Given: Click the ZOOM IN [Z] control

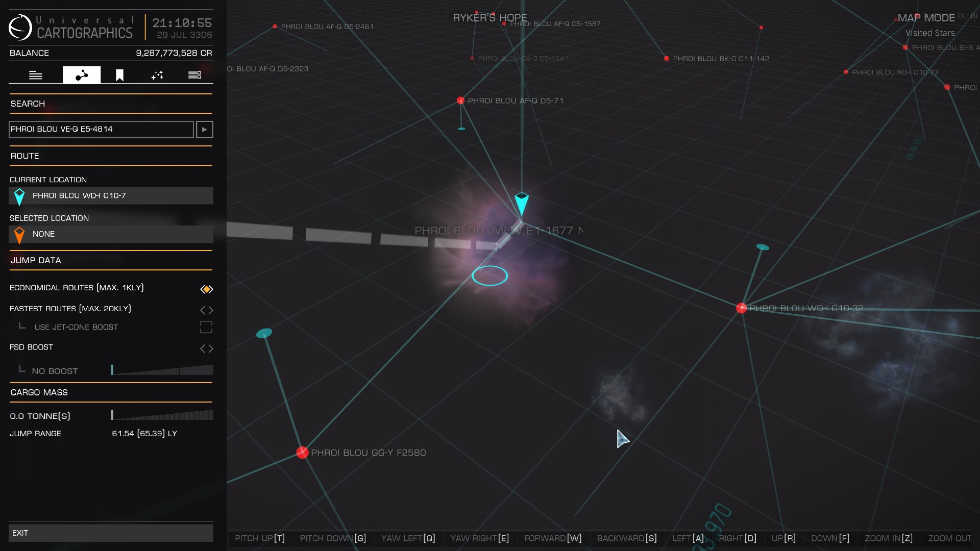Looking at the screenshot, I should click(889, 538).
